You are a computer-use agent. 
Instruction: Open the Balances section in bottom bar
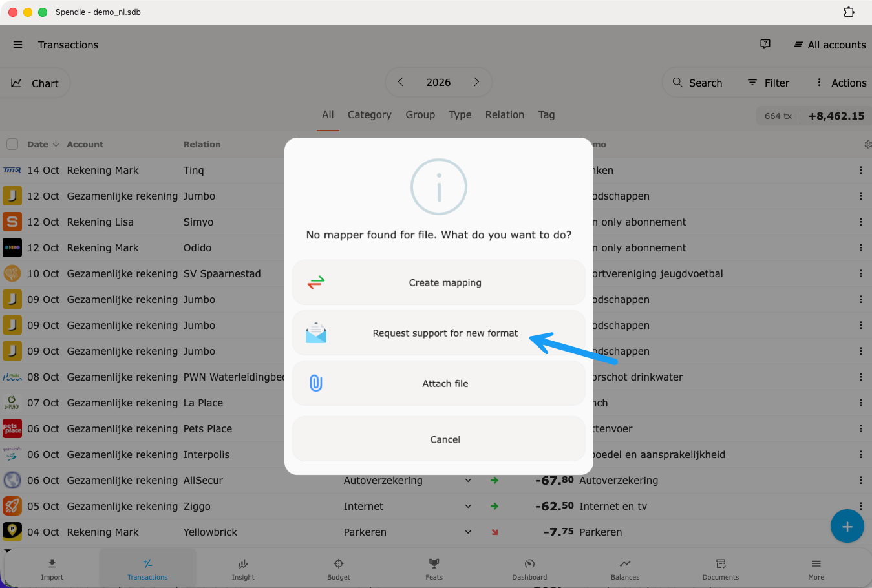[625, 569]
